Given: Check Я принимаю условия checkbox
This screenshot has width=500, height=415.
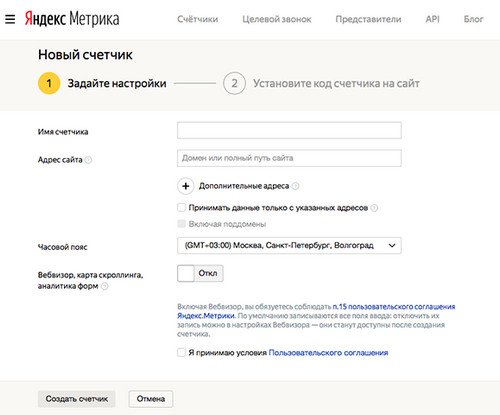Looking at the screenshot, I should coord(181,353).
